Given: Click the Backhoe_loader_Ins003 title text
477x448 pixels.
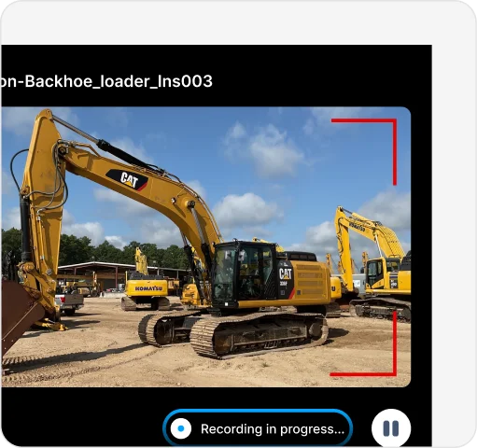Looking at the screenshot, I should [x=106, y=81].
